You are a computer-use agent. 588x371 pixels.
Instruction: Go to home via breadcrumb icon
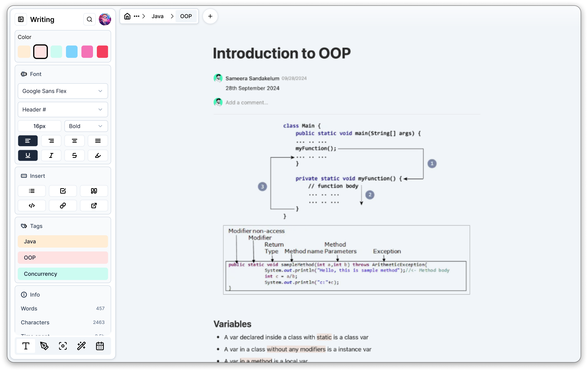pyautogui.click(x=127, y=16)
